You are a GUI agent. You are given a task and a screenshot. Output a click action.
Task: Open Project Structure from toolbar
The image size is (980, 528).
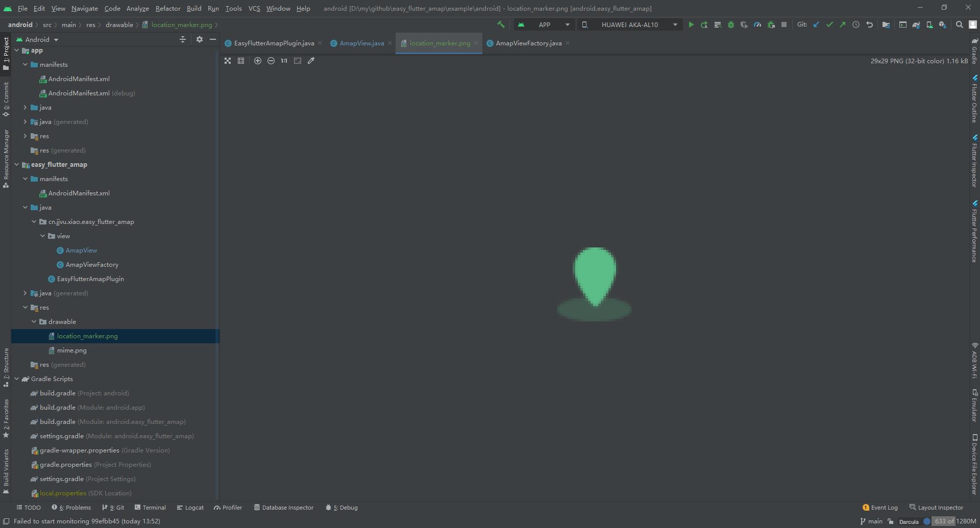886,24
